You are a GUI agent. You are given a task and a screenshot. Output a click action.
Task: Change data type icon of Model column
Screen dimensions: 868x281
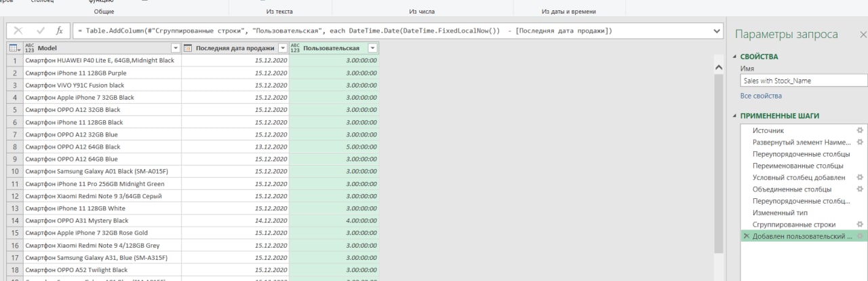[x=29, y=48]
